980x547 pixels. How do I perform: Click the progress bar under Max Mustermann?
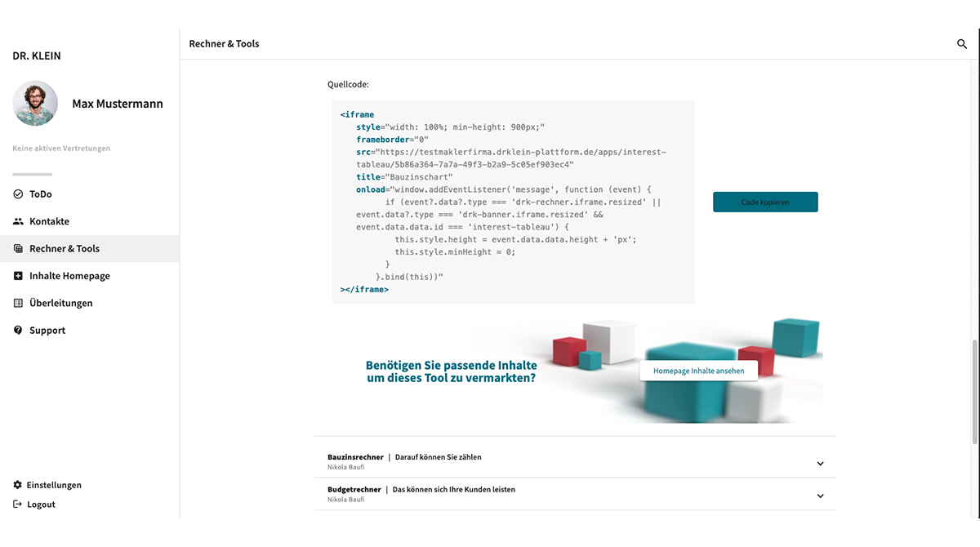(x=31, y=173)
